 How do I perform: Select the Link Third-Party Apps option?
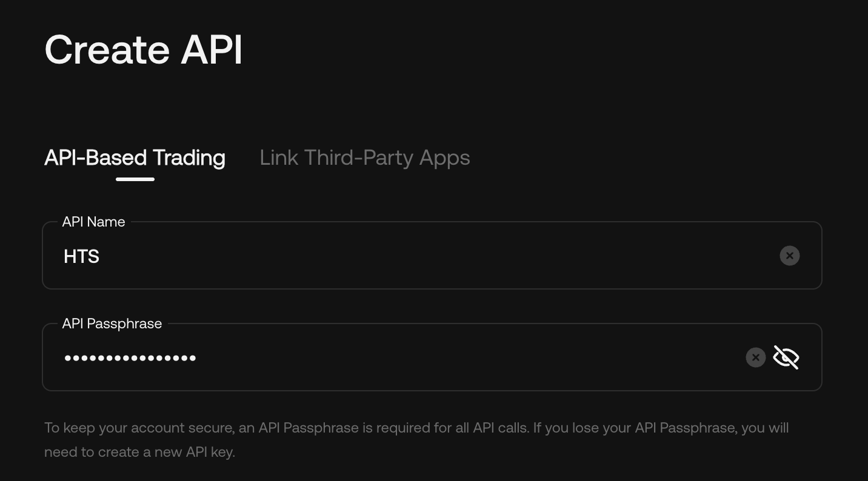coord(364,158)
